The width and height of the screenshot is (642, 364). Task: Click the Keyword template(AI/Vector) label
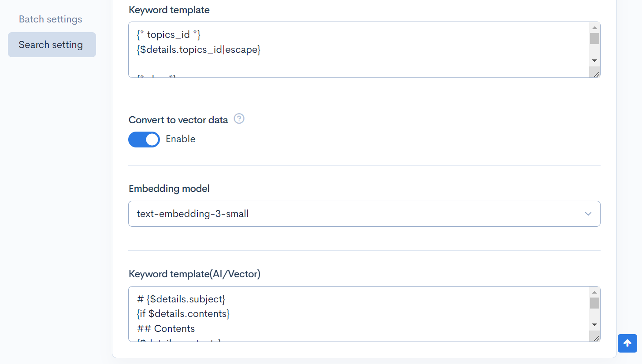(194, 274)
